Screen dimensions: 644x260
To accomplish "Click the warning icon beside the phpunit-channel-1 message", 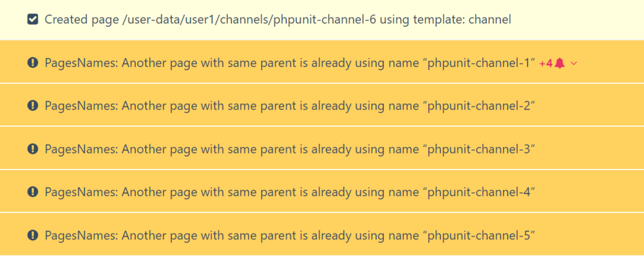I will (x=33, y=63).
